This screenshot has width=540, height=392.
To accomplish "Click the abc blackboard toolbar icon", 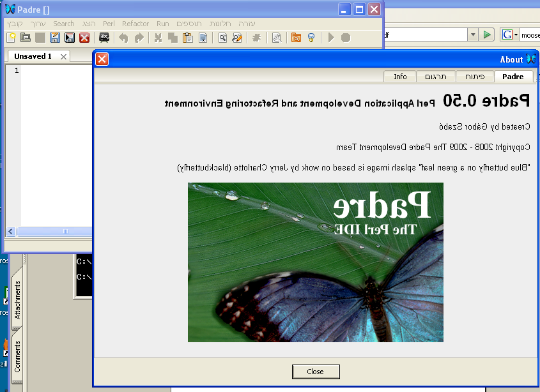I will tap(104, 37).
